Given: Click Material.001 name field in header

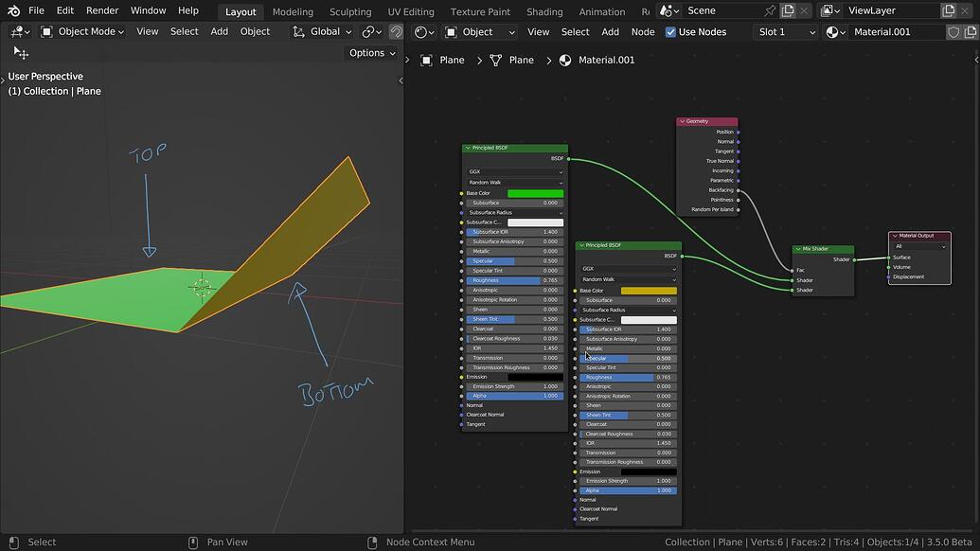Looking at the screenshot, I should [x=897, y=32].
